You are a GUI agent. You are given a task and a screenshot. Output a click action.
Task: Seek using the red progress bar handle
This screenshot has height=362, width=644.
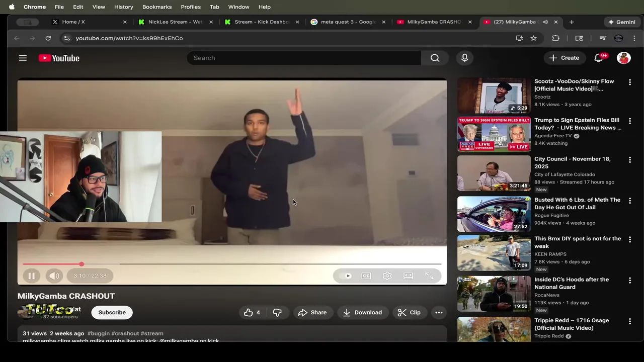[82, 264]
